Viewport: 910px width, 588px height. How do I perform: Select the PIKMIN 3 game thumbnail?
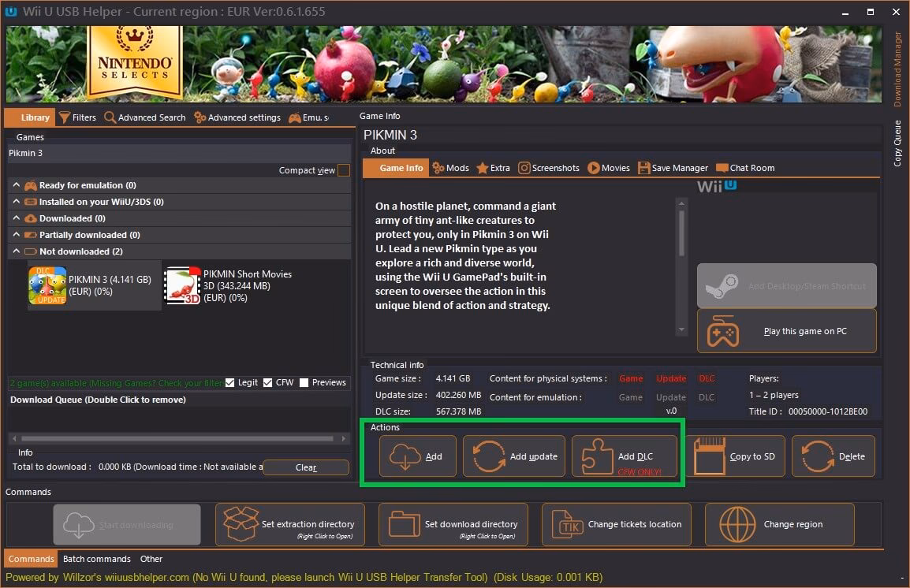(x=47, y=285)
